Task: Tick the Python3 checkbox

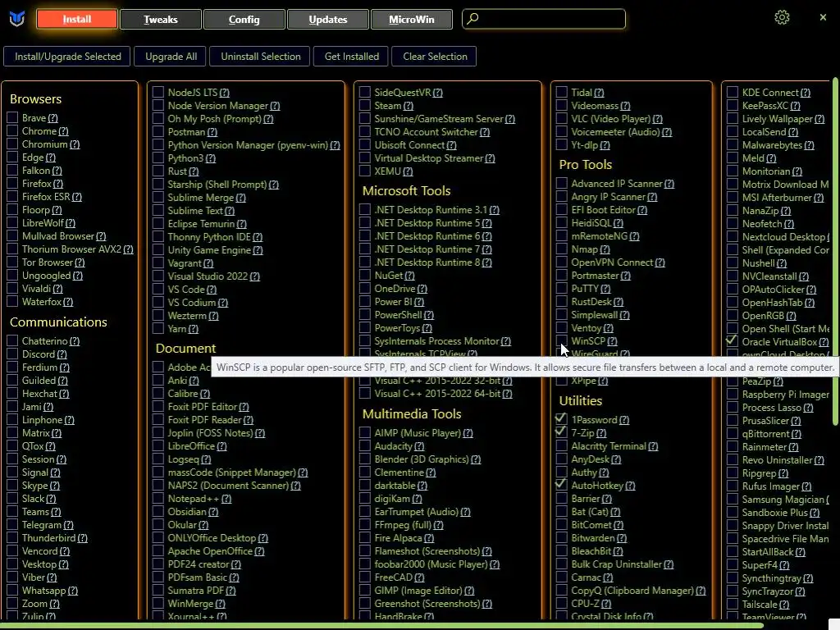Action: 158,158
